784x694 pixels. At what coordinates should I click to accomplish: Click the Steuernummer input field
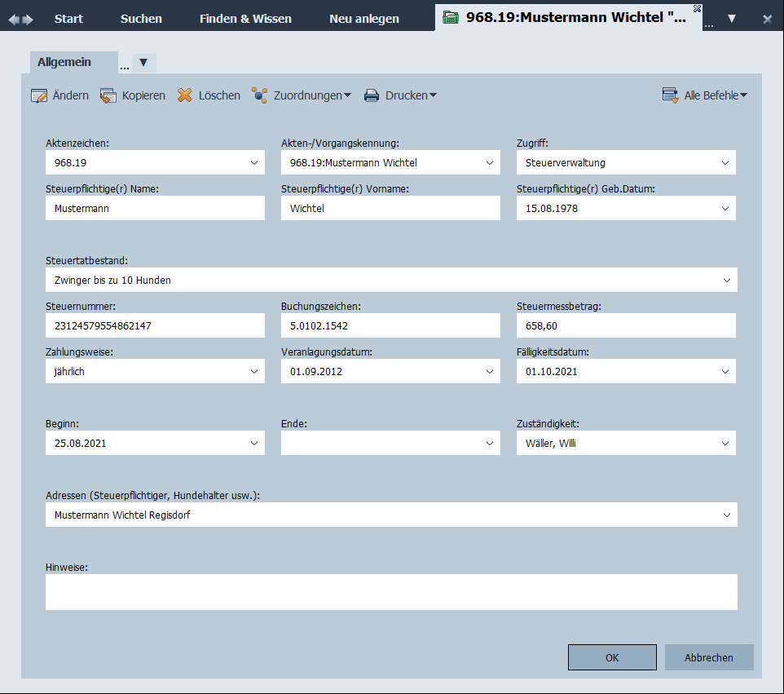(155, 325)
